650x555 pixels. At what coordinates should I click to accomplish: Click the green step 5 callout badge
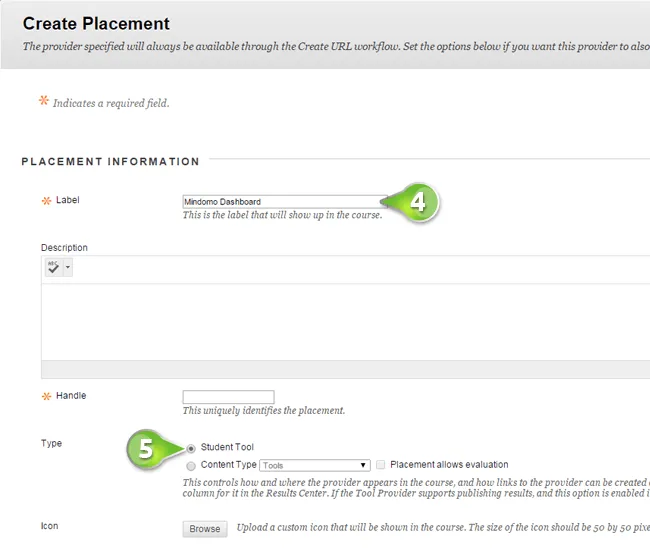point(147,449)
